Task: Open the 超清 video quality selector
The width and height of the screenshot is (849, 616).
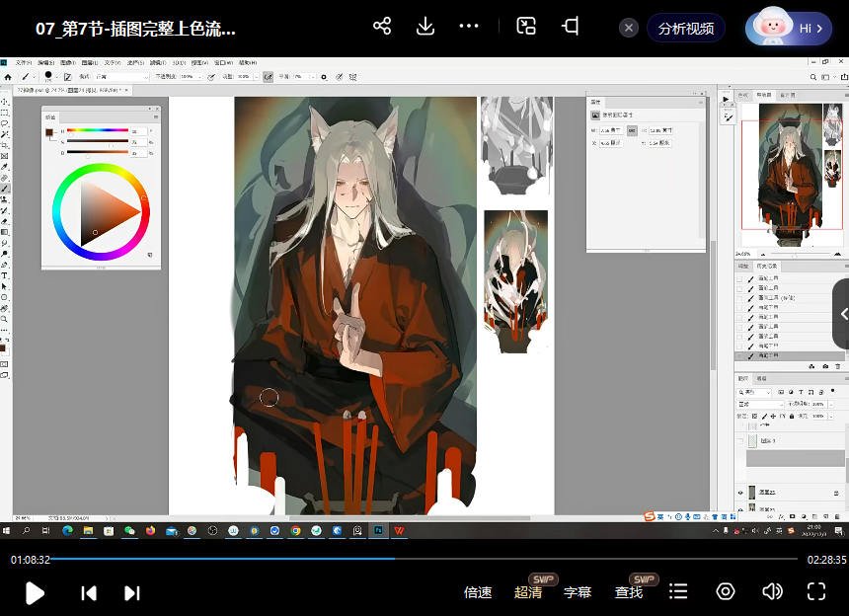Action: pyautogui.click(x=530, y=592)
